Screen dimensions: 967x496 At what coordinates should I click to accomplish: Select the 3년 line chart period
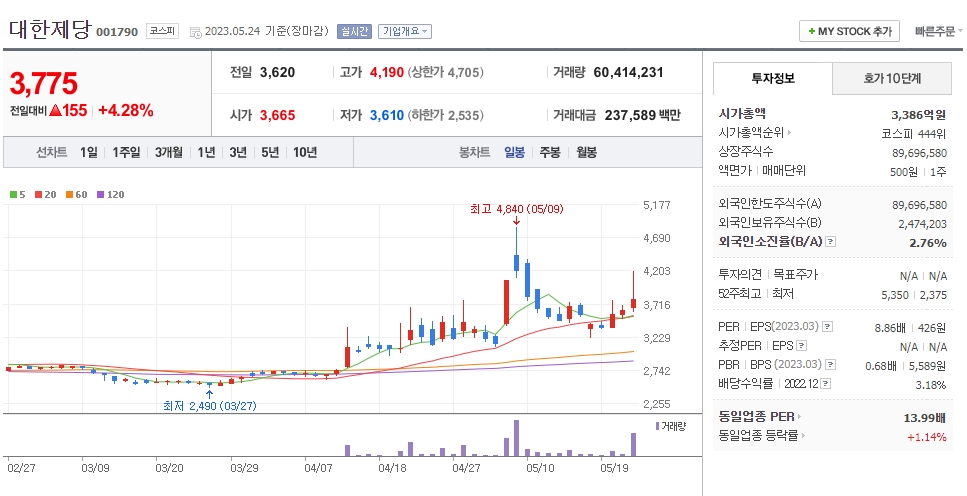(238, 152)
